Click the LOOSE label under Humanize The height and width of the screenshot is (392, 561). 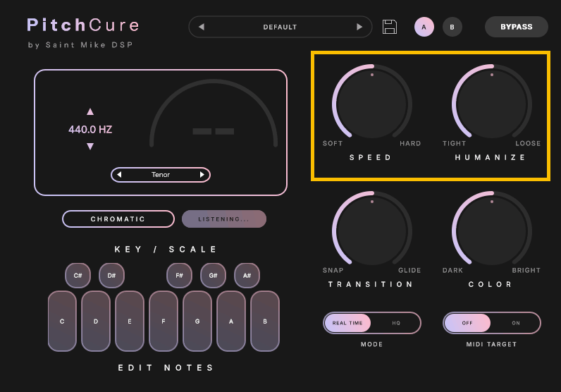[528, 144]
